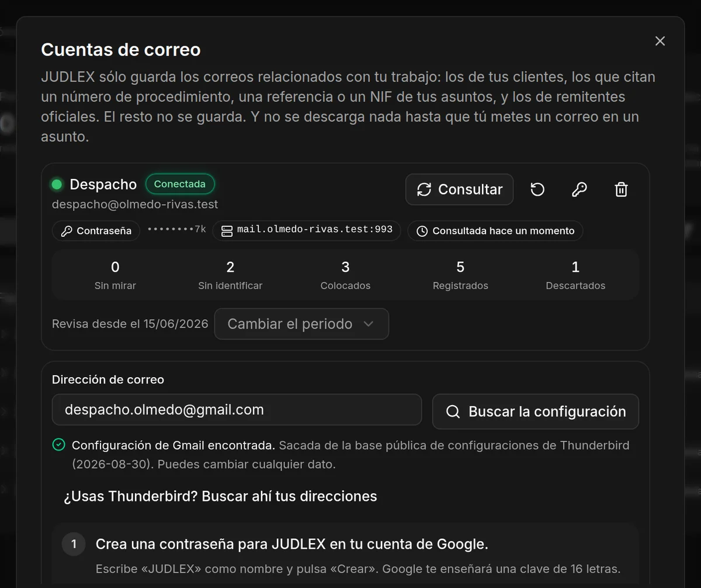The width and height of the screenshot is (701, 588).
Task: Click the Consultar button
Action: click(x=460, y=189)
